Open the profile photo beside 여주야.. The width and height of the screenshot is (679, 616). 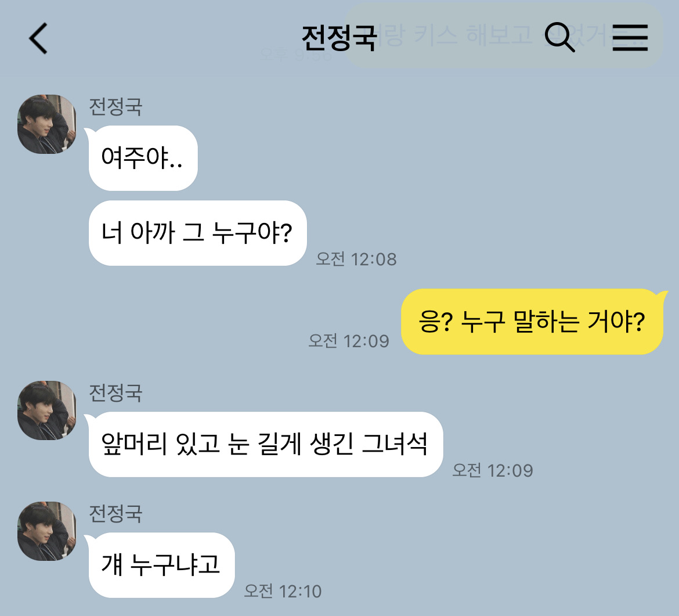pyautogui.click(x=47, y=124)
